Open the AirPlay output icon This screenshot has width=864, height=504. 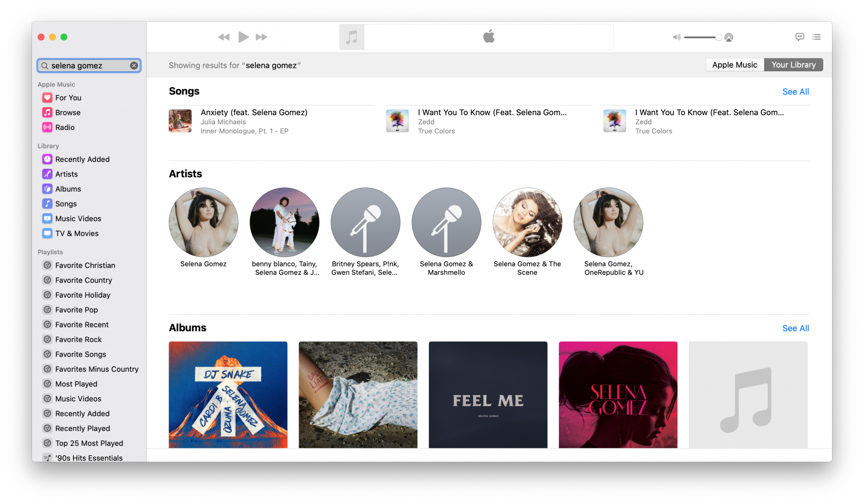click(x=729, y=38)
